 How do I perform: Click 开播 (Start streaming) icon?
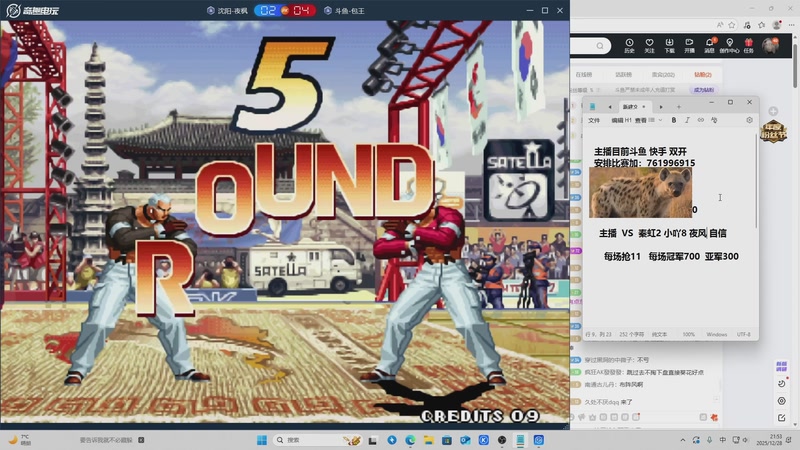689,45
